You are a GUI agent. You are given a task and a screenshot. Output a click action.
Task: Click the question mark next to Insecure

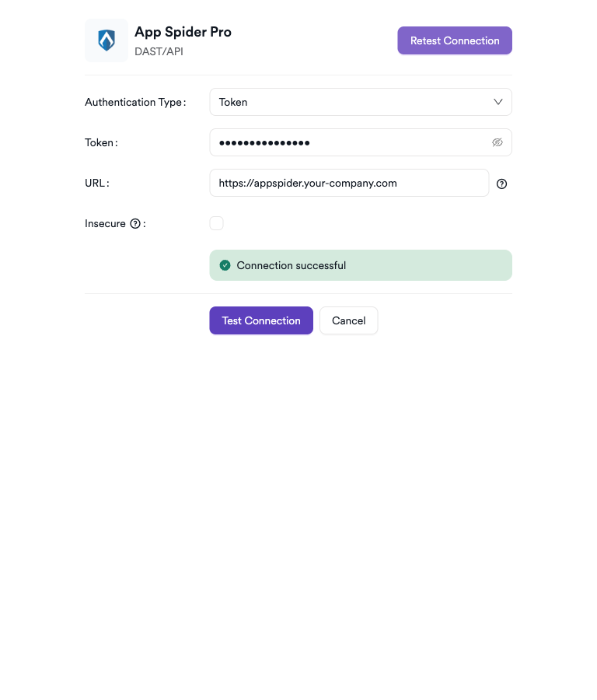[135, 224]
